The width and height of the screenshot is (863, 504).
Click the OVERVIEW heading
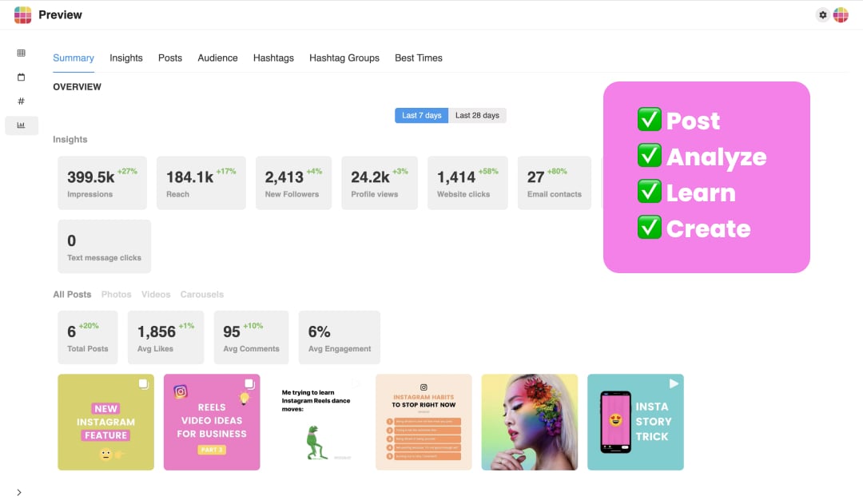[77, 87]
